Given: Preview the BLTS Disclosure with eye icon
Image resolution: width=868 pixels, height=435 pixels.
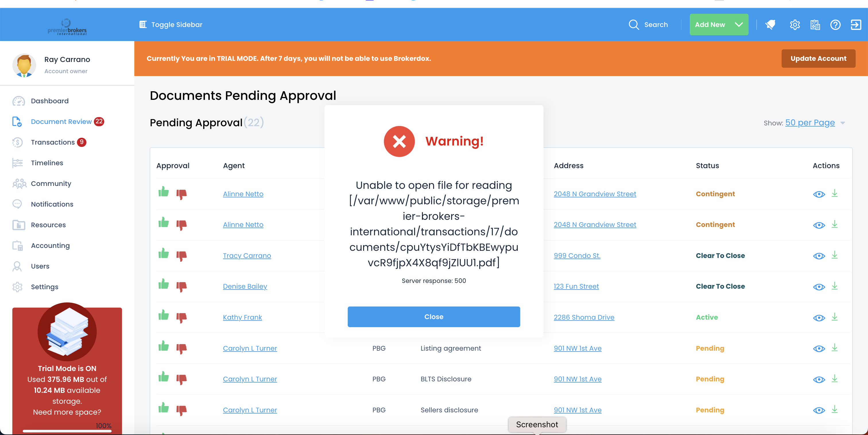Looking at the screenshot, I should coord(819,380).
